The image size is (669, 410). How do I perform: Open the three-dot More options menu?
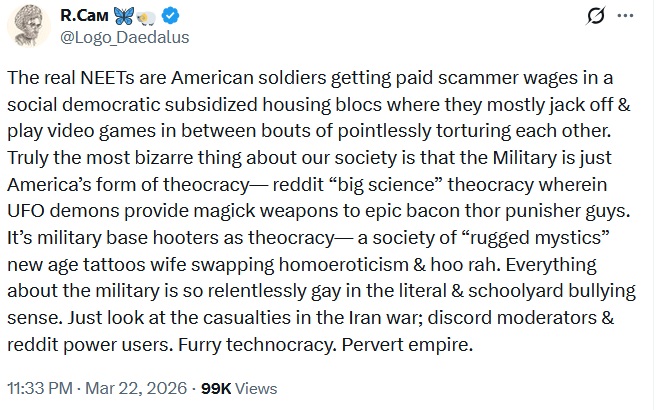pyautogui.click(x=628, y=17)
